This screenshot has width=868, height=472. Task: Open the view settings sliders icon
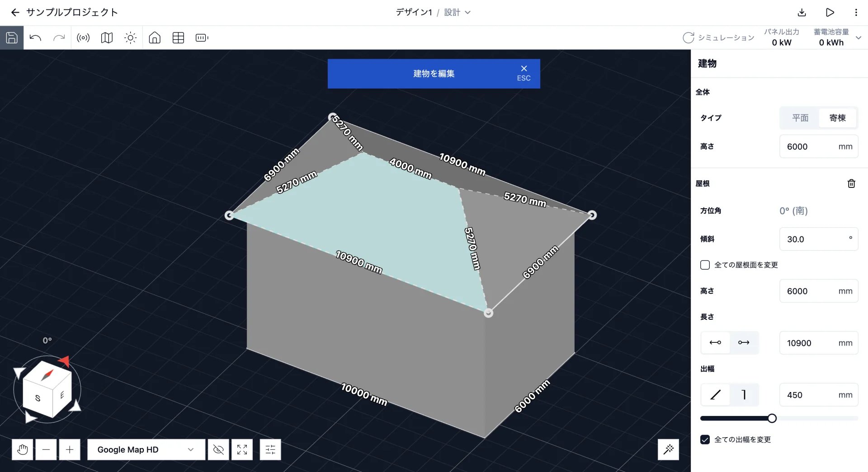click(270, 449)
